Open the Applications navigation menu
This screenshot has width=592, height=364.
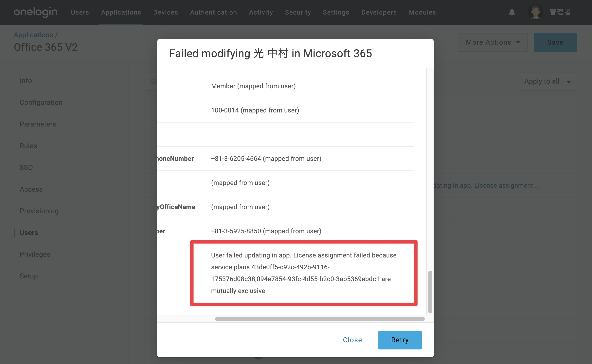121,12
